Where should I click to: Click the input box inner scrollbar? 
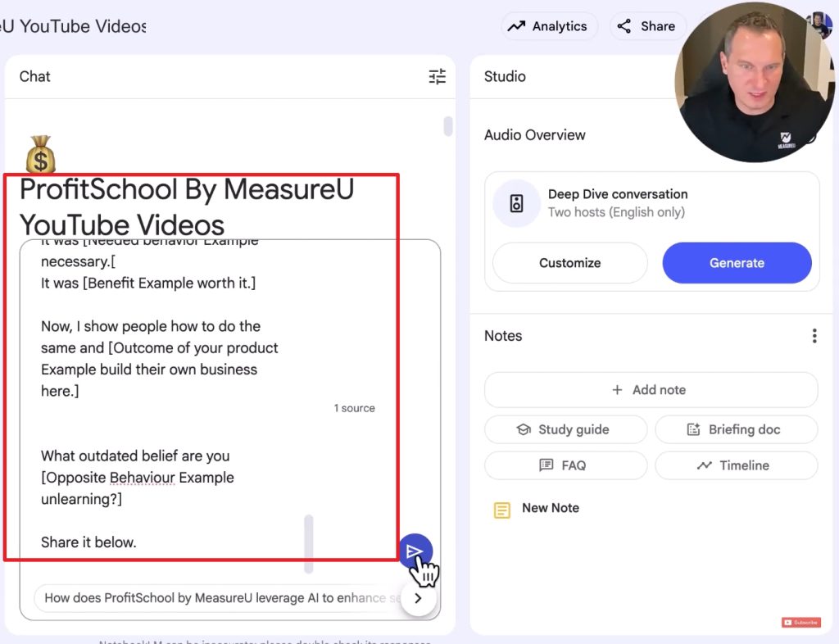308,544
